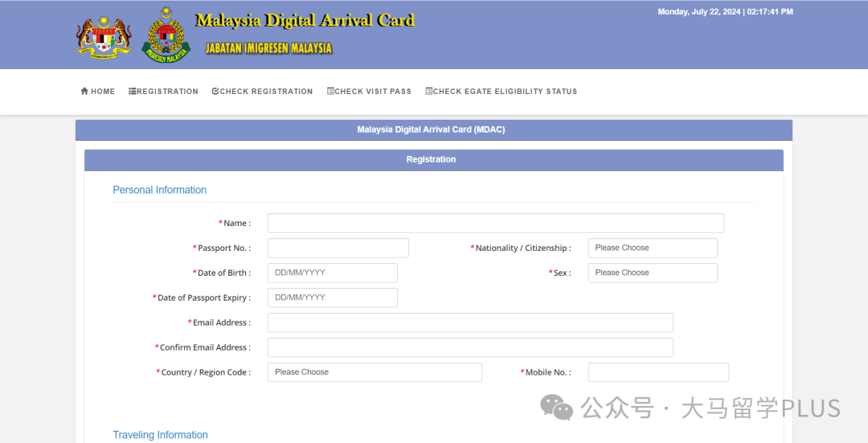Click the Date of Passport Expiry label
The width and height of the screenshot is (868, 443).
coord(202,298)
